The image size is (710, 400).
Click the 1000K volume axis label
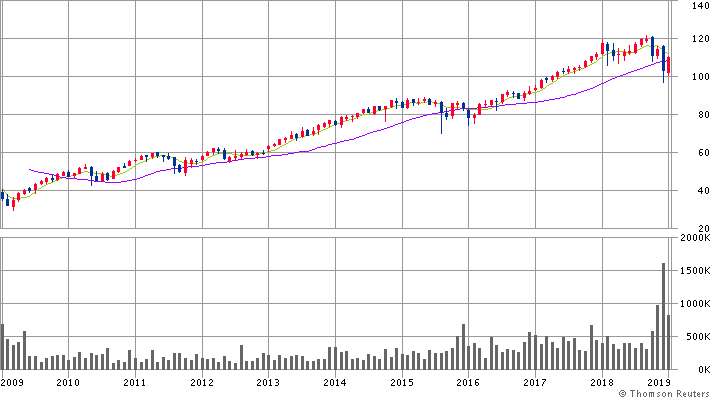(695, 304)
